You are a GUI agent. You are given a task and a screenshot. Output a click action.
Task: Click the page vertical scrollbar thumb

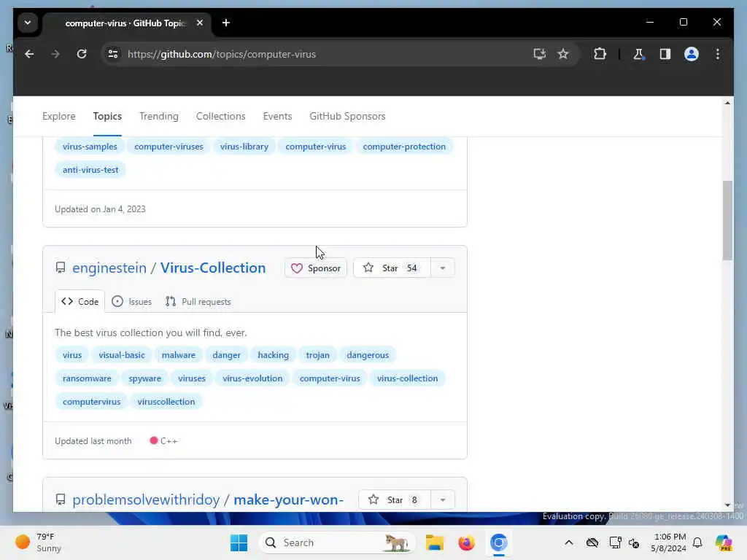727,220
